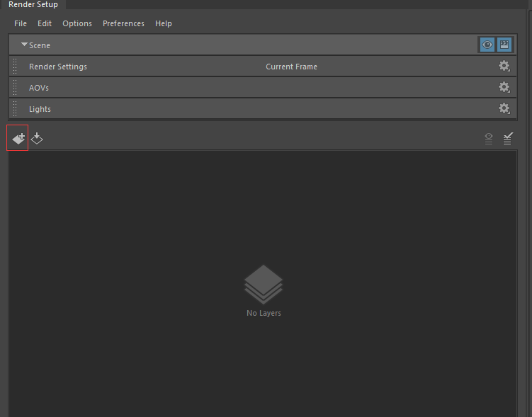Click the checklist icon above layers list
This screenshot has height=417, width=532.
508,139
